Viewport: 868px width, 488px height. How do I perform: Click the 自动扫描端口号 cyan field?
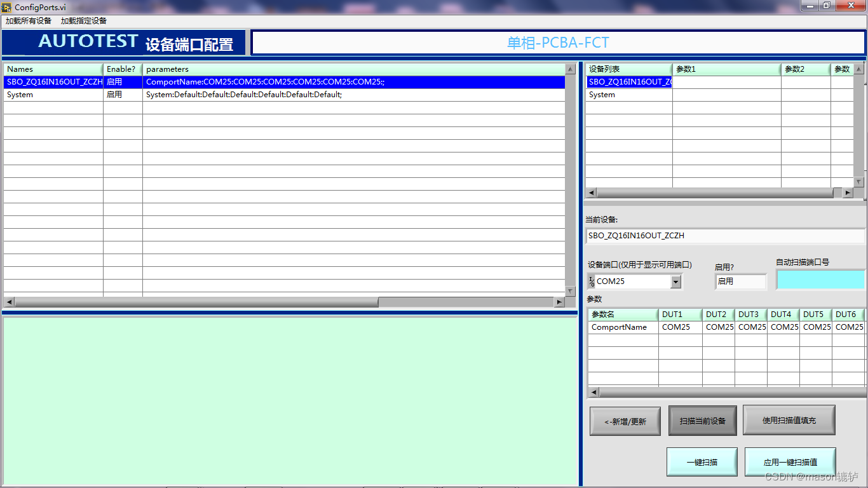click(820, 280)
